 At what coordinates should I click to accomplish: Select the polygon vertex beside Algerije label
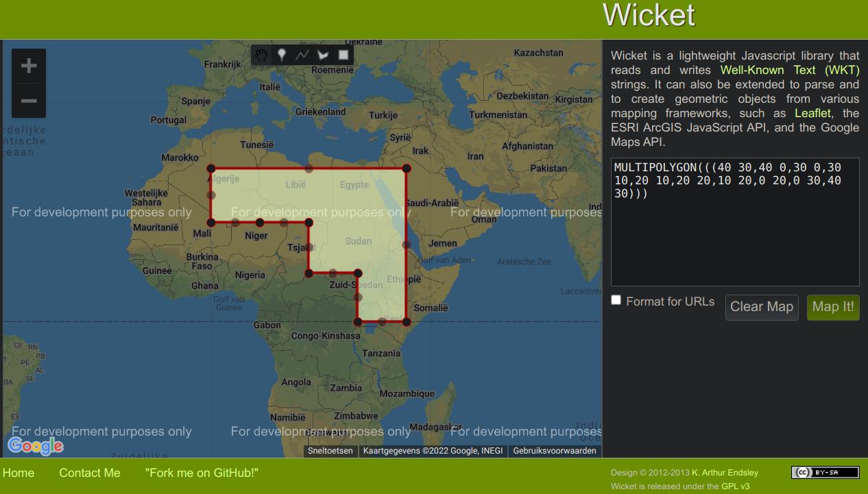point(211,169)
